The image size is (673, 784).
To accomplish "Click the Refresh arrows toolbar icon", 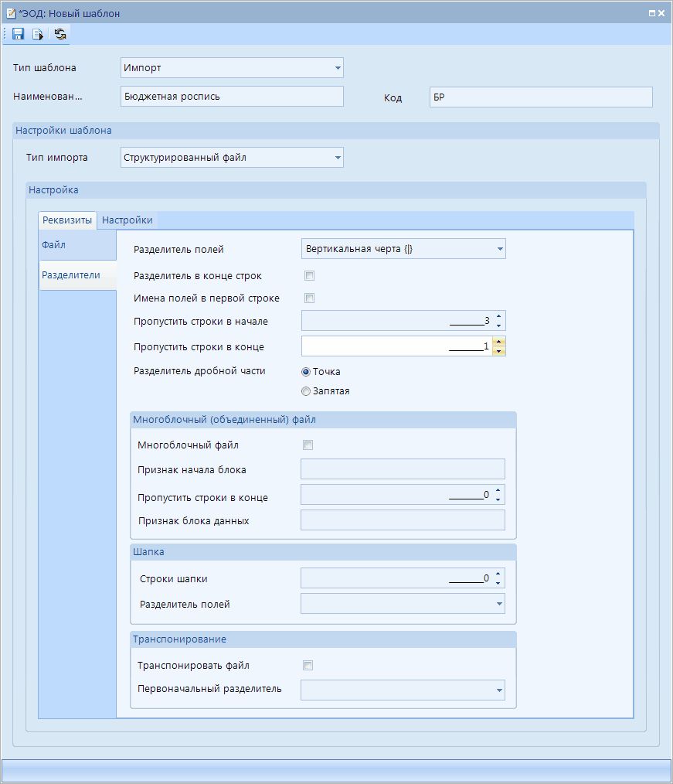I will point(60,34).
